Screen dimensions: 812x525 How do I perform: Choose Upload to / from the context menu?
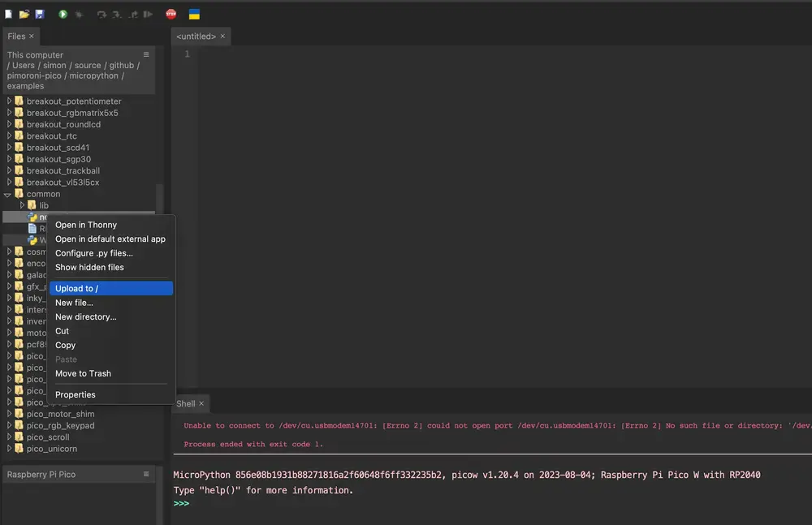76,287
